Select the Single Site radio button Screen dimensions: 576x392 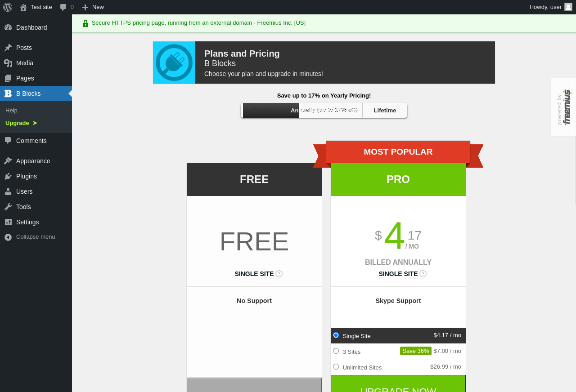(x=336, y=335)
